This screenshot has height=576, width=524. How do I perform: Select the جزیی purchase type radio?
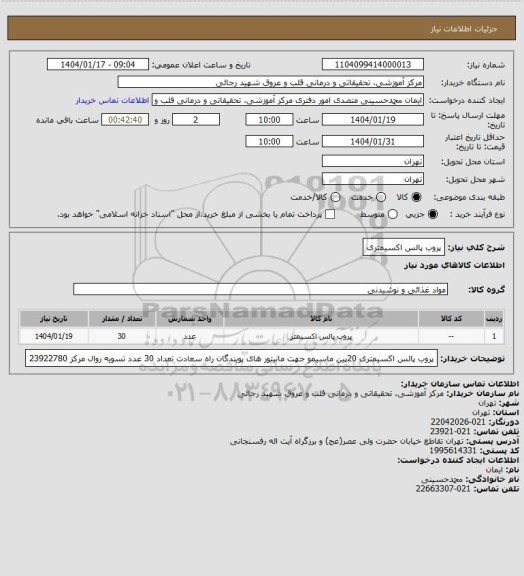coord(433,214)
